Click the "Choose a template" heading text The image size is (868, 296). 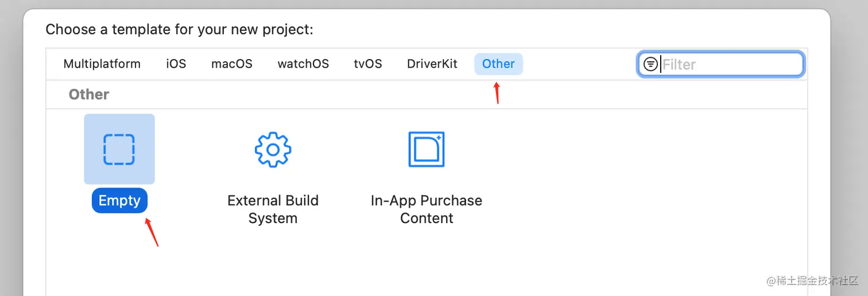179,29
